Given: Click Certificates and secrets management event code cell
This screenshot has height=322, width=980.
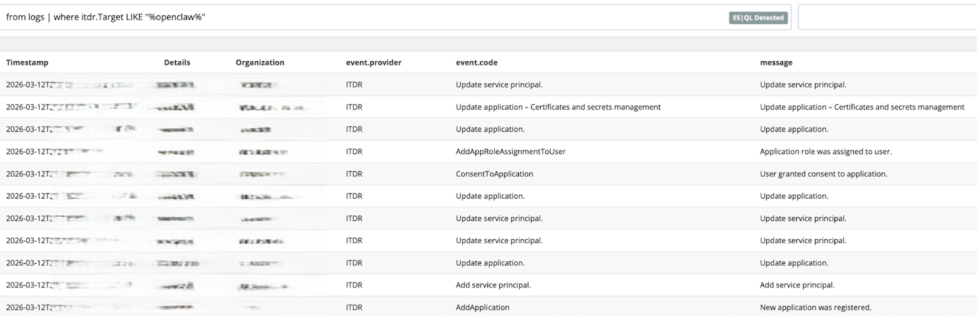Looking at the screenshot, I should click(x=558, y=107).
